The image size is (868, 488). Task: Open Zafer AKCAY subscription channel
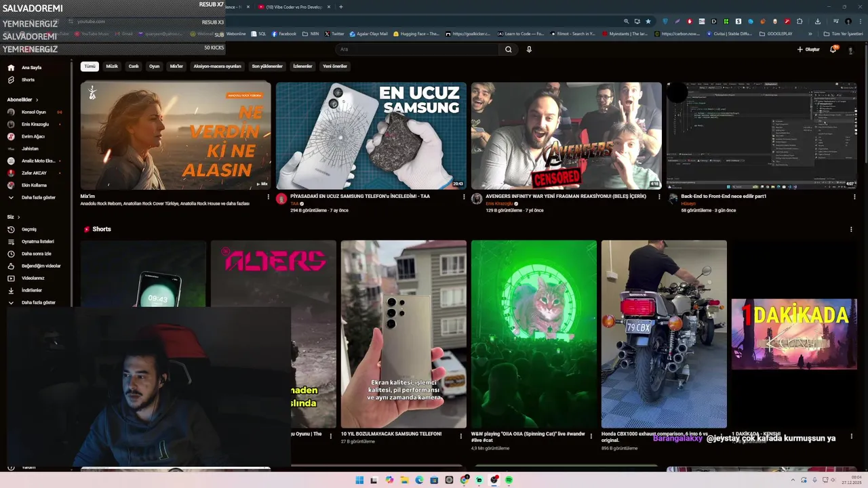[34, 173]
